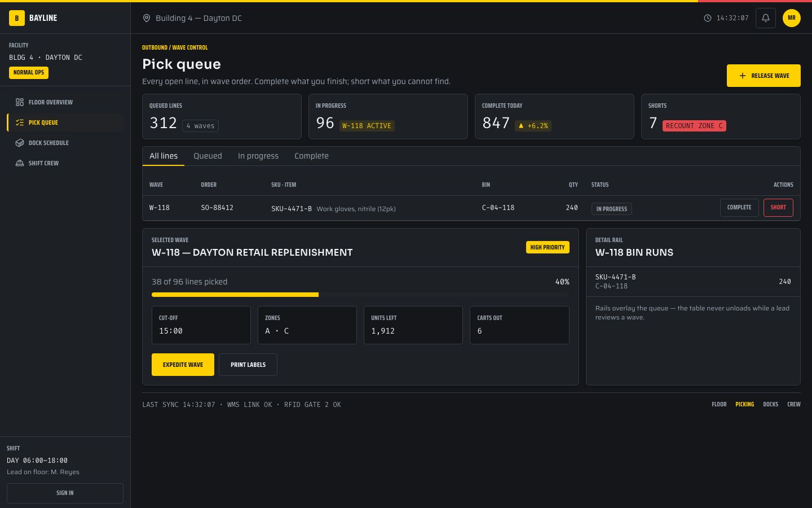
Task: Open Pick Queue in sidebar
Action: 65,122
